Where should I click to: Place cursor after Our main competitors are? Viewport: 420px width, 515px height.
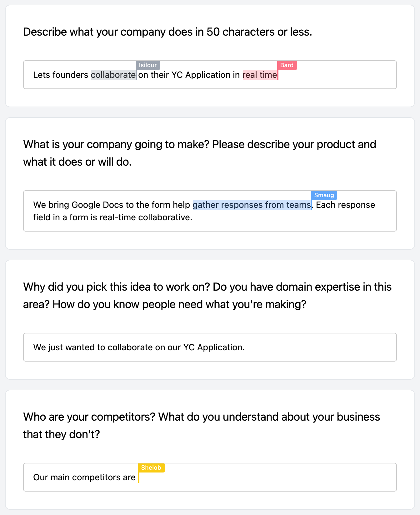pos(138,477)
